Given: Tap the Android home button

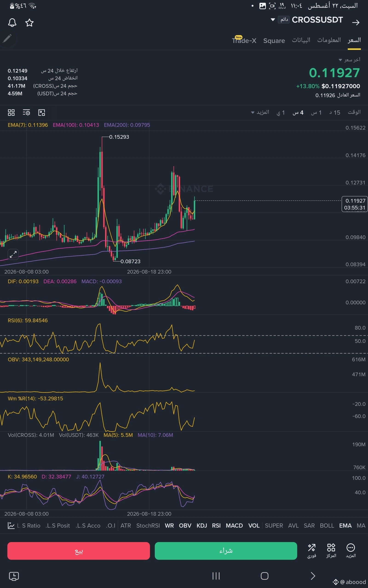Looking at the screenshot, I should (264, 576).
